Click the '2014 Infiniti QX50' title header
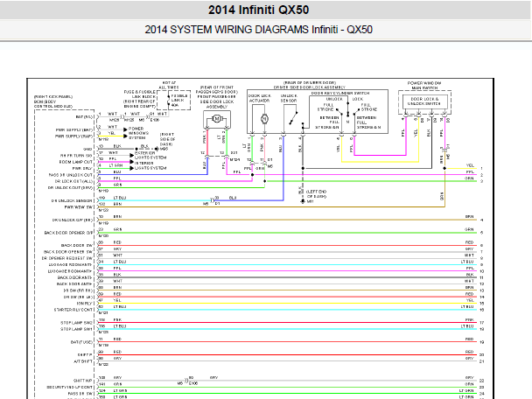This screenshot has width=532, height=399. pyautogui.click(x=258, y=10)
